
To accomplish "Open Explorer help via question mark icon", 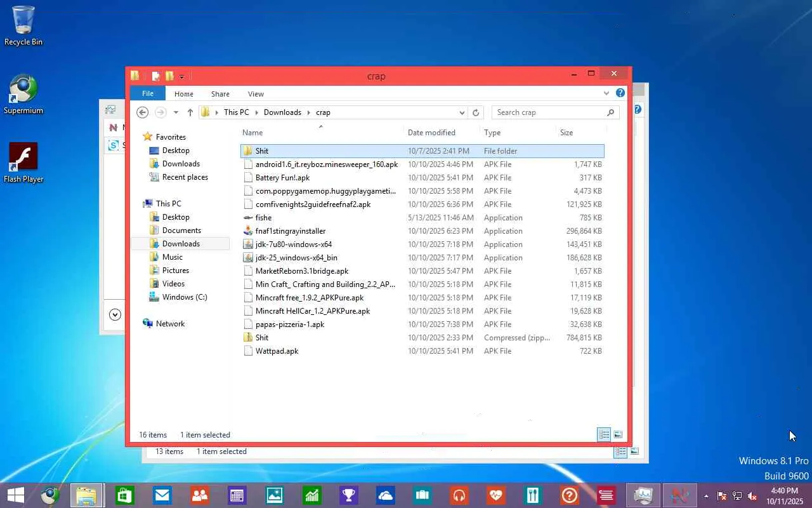I will pos(620,93).
